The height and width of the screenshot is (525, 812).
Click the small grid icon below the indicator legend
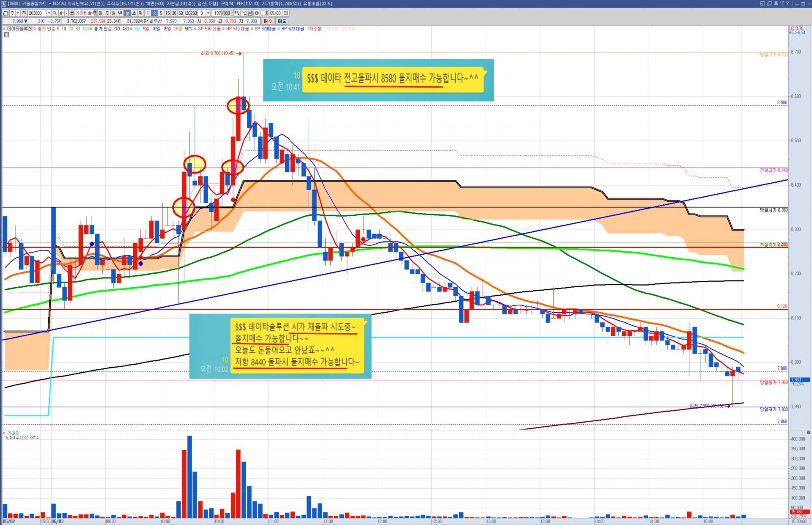point(6,35)
